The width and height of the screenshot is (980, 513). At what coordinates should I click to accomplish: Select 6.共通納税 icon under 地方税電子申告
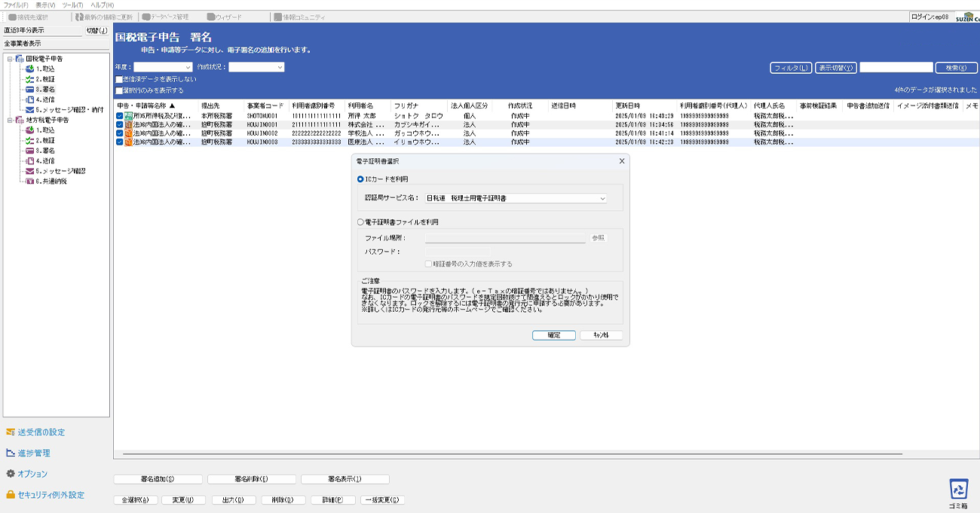click(30, 181)
